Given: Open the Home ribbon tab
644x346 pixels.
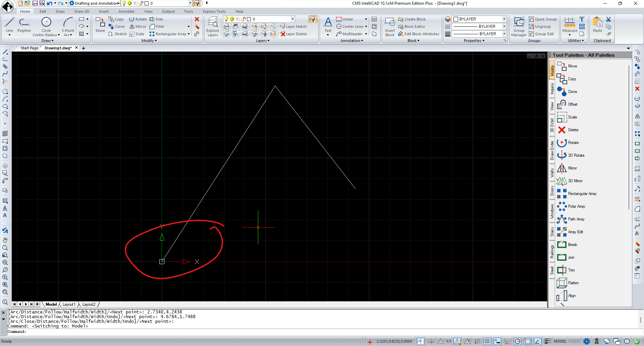Looking at the screenshot, I should pyautogui.click(x=25, y=11).
